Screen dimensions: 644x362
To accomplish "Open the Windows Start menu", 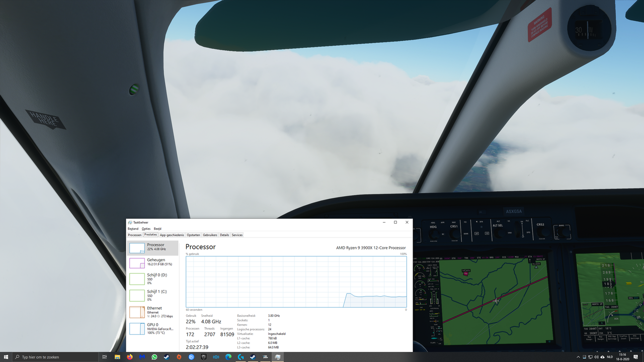I will pos(6,357).
